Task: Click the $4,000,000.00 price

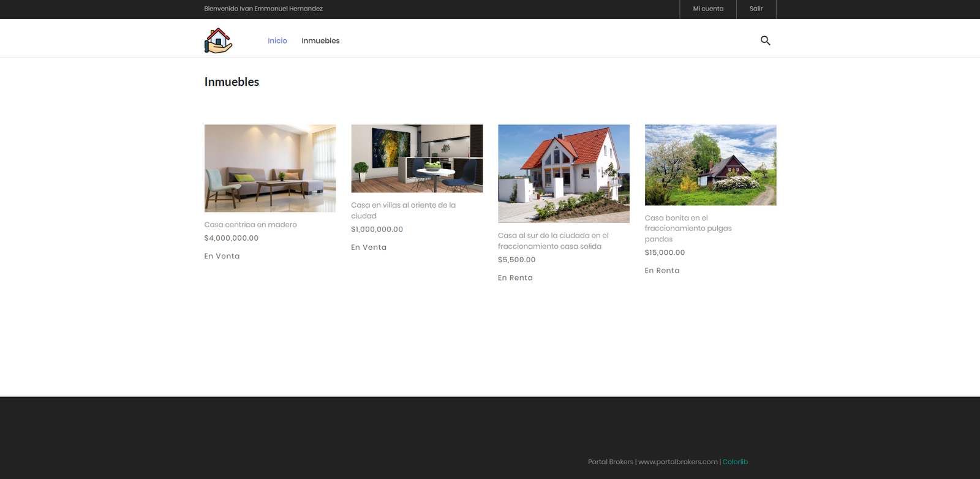Action: (x=232, y=238)
